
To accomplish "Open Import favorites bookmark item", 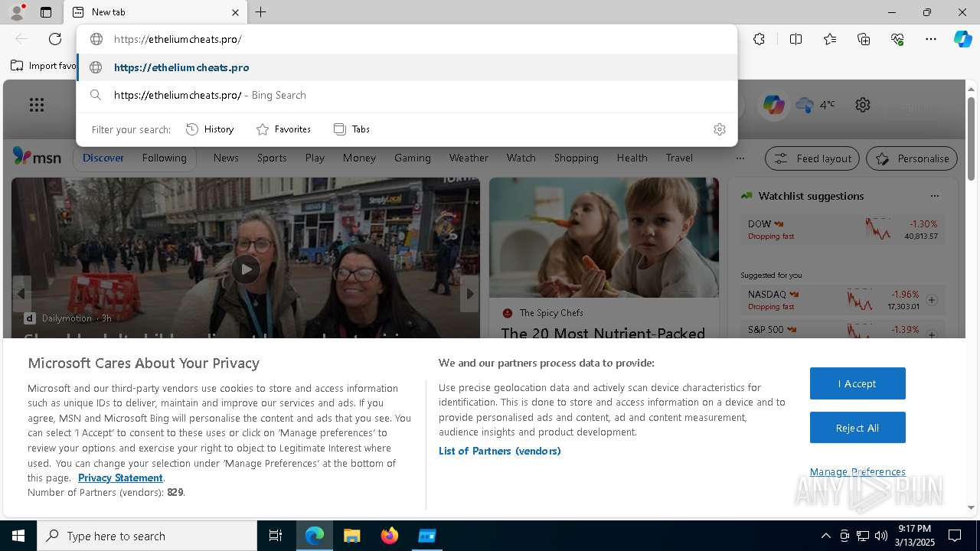I will tap(44, 66).
